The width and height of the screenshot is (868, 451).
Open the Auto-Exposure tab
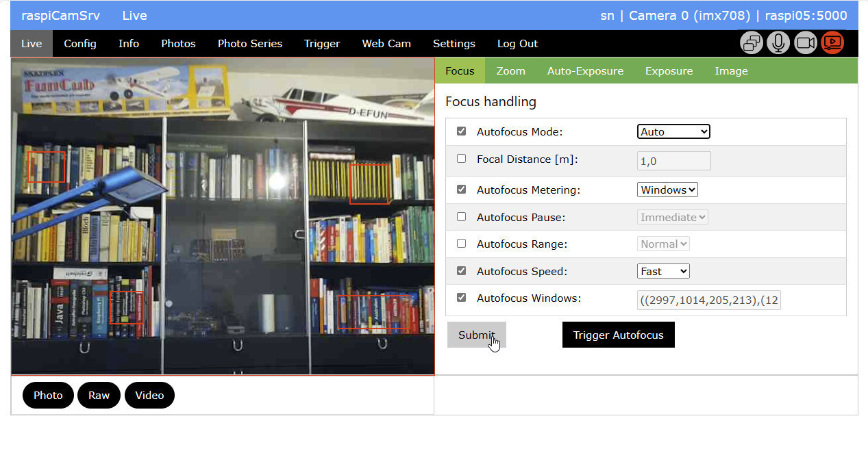point(585,71)
